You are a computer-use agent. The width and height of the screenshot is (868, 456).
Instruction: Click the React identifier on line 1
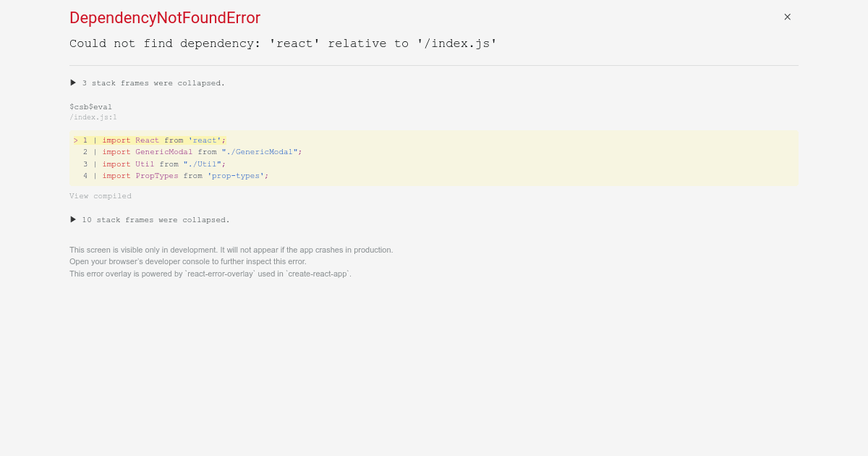pos(147,140)
